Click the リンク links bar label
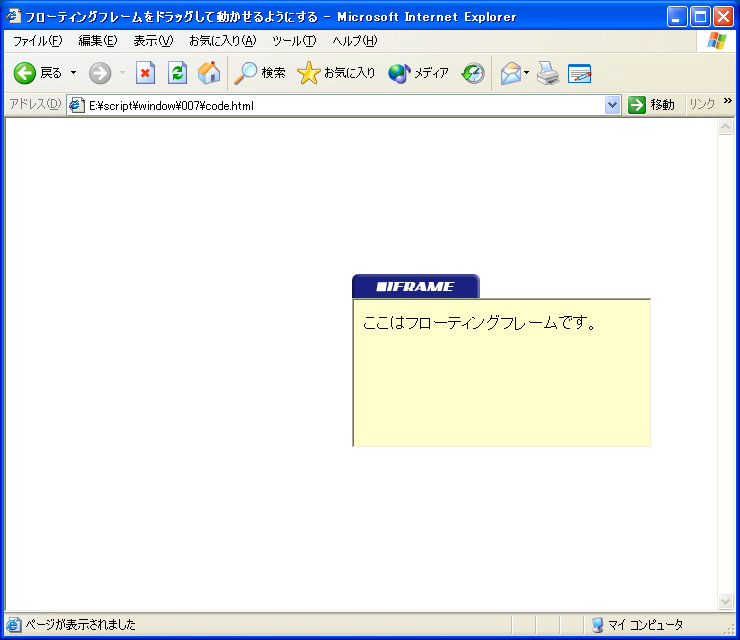The height and width of the screenshot is (640, 740). 702,104
